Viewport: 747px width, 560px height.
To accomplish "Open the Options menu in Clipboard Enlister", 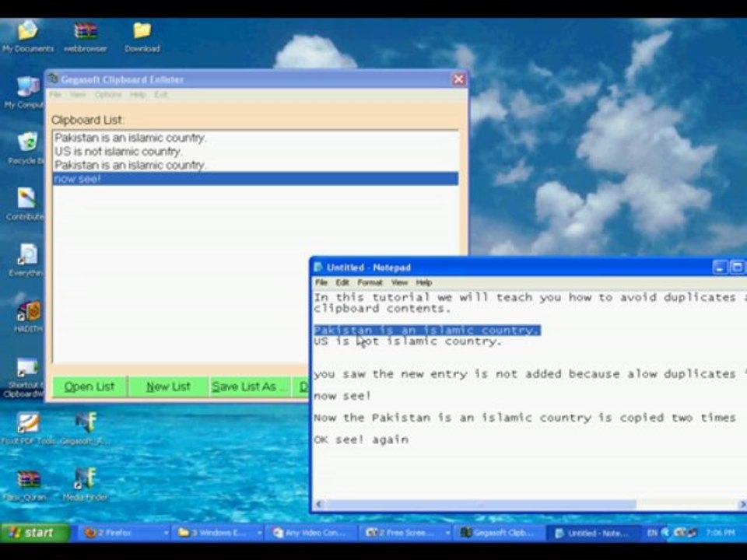I will point(108,94).
